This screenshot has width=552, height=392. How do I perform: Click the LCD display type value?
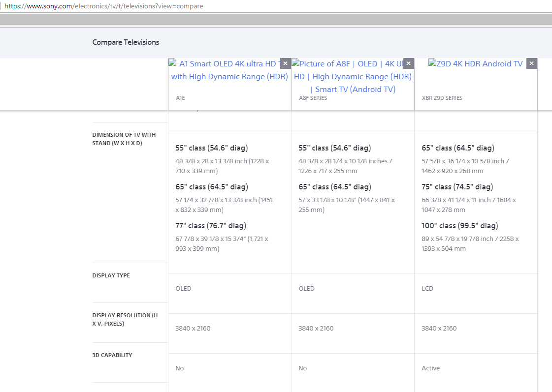[427, 289]
